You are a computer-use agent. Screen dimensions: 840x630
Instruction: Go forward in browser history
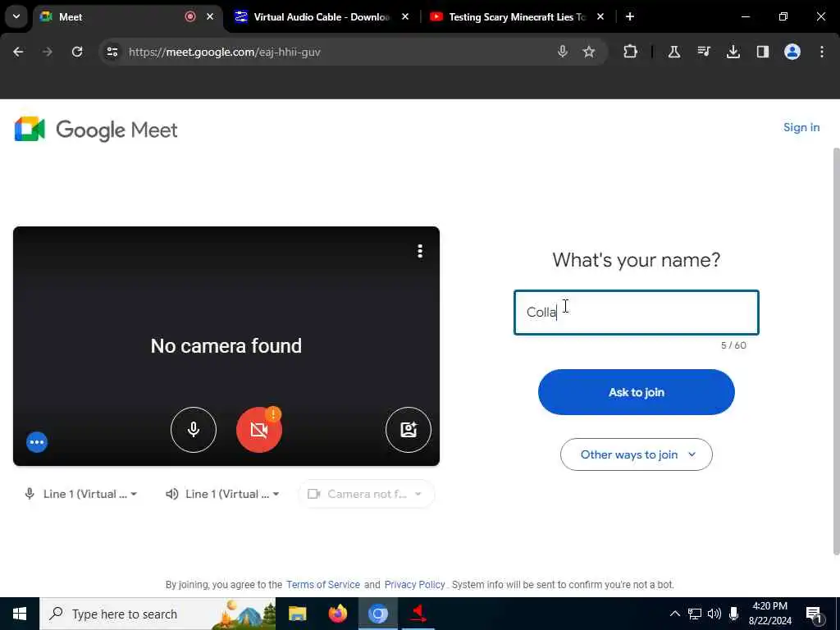click(x=47, y=52)
